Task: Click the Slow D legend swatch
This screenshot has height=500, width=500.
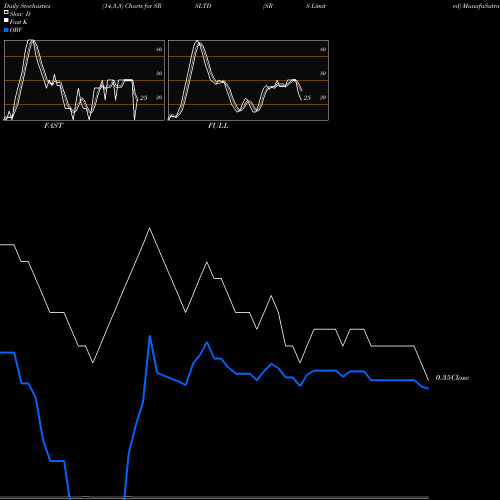Action: pos(6,12)
